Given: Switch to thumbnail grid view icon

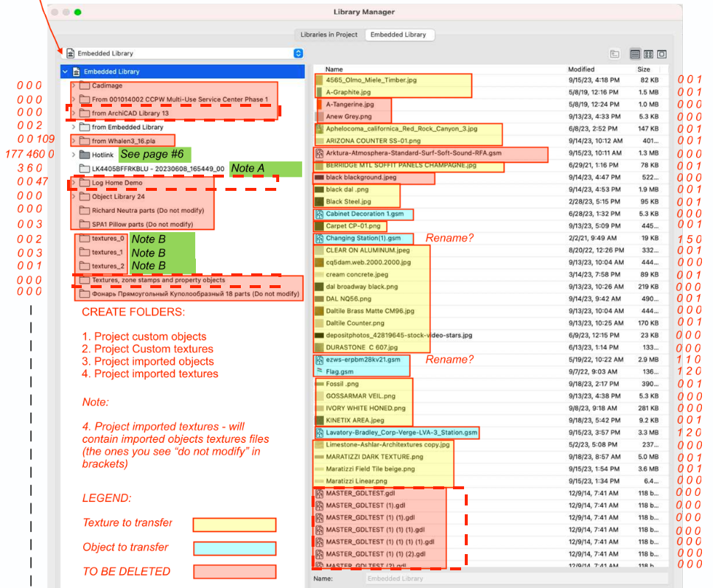Looking at the screenshot, I should (x=648, y=54).
